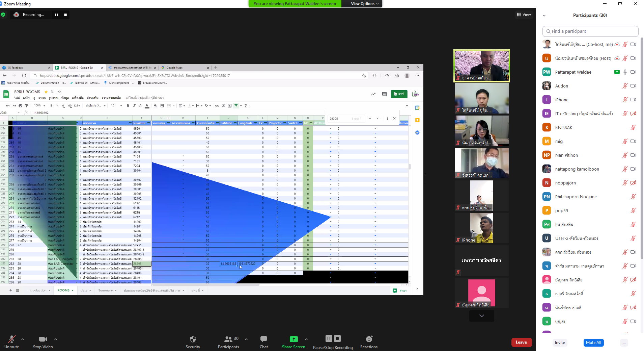Screen dimensions: 644x351
Task: Type in Find a participant field
Action: tap(590, 31)
